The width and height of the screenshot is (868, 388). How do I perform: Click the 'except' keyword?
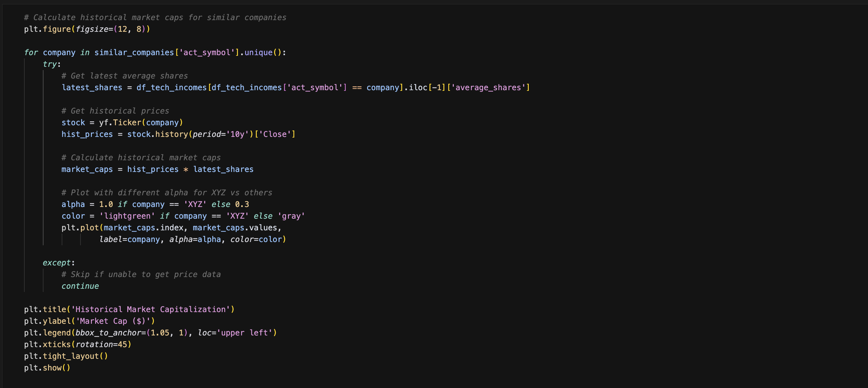pyautogui.click(x=56, y=263)
